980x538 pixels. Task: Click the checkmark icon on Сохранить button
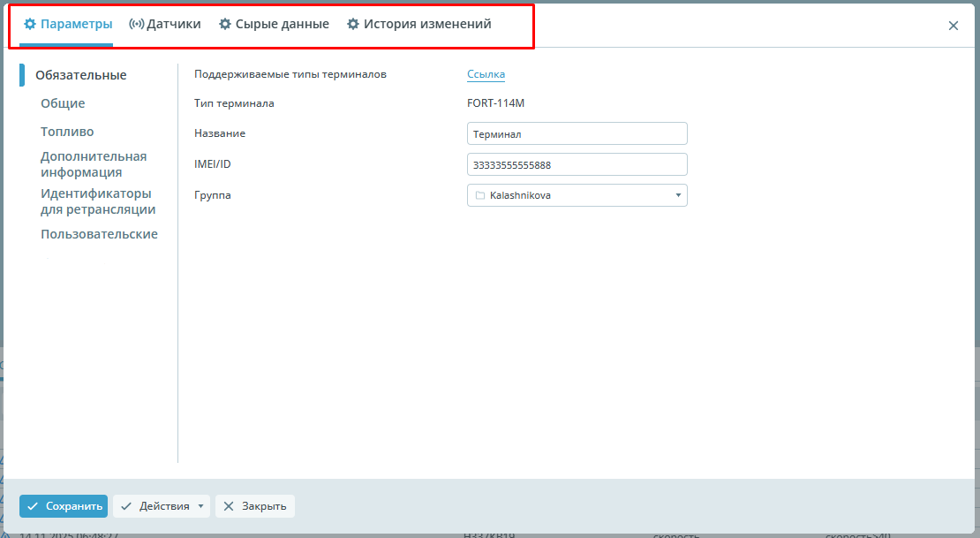pos(34,506)
